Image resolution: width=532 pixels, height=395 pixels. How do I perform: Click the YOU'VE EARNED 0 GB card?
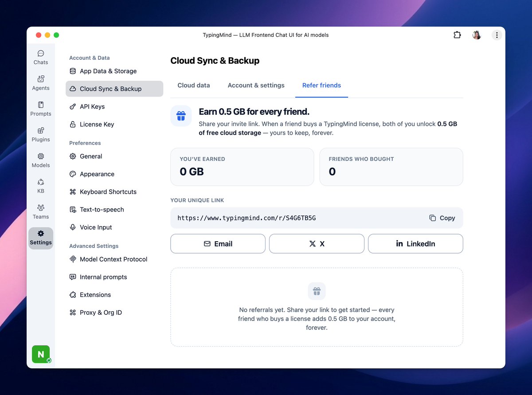point(242,167)
